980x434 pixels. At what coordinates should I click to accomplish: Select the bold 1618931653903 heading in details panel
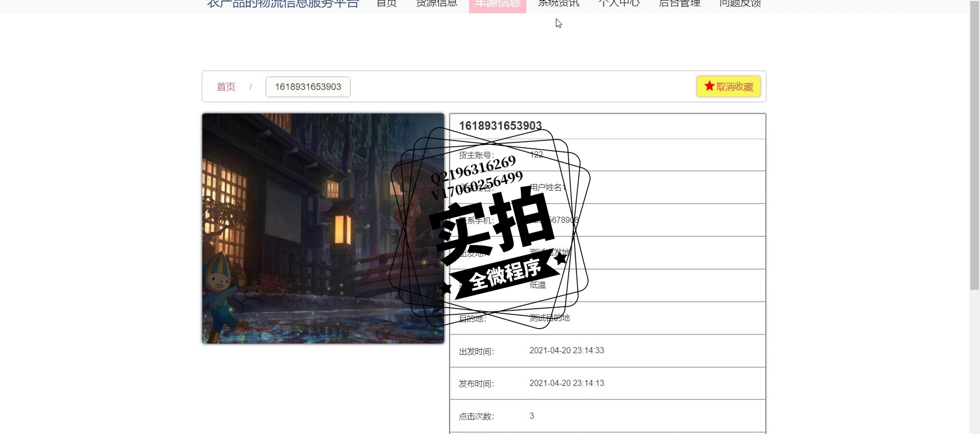[x=500, y=126]
